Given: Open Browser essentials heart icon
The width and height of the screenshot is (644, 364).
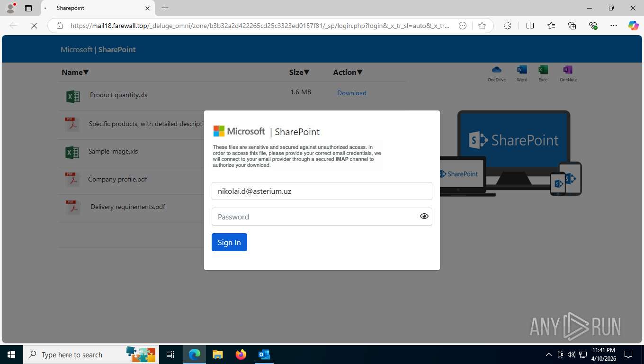Looking at the screenshot, I should click(593, 26).
